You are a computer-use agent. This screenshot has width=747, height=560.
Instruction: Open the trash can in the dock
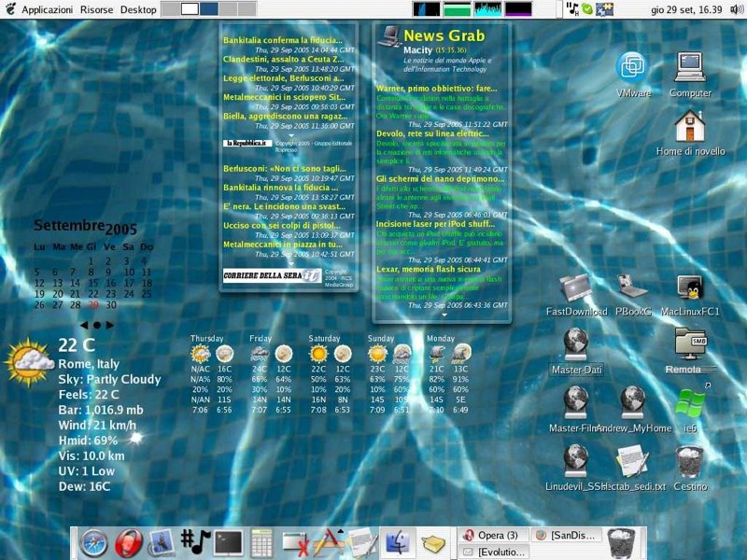tap(621, 543)
